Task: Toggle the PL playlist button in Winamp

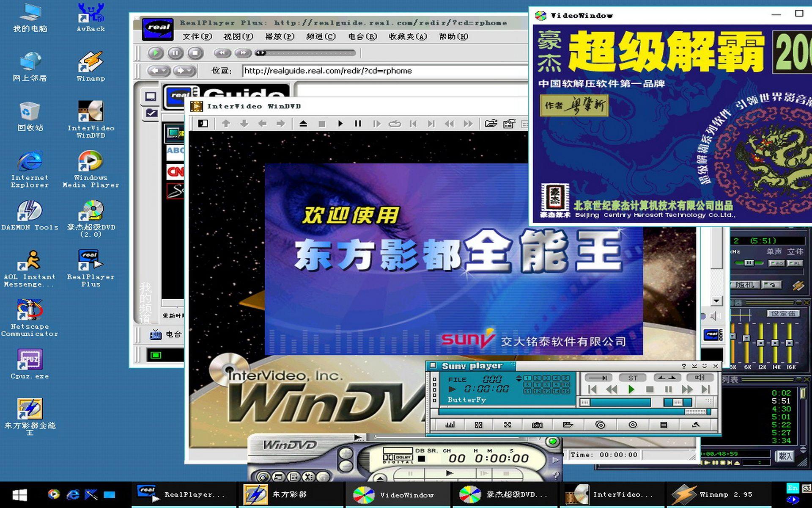Action: (794, 263)
